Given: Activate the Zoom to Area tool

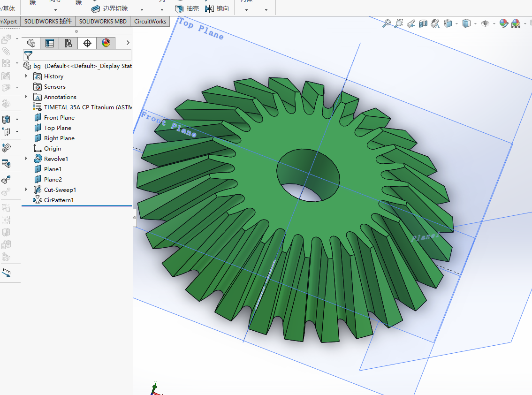Looking at the screenshot, I should [399, 23].
